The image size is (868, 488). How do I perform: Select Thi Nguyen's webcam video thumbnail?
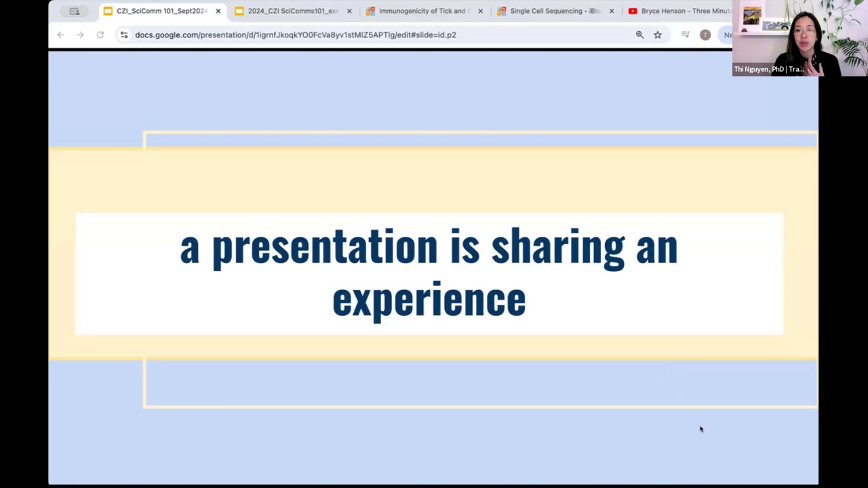click(x=800, y=38)
